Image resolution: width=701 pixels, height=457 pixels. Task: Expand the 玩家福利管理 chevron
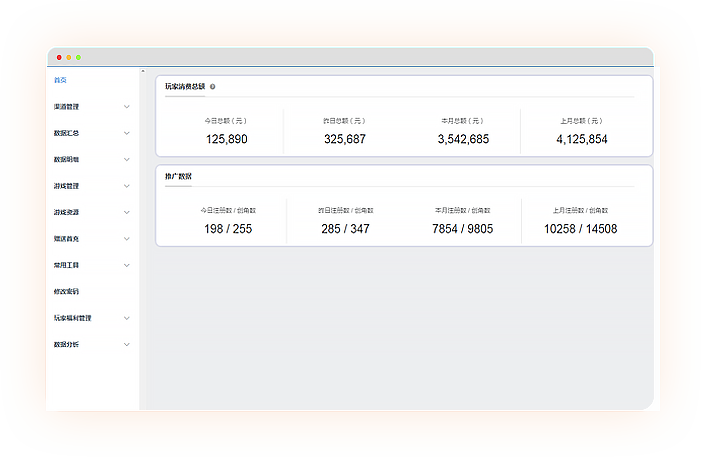pos(127,318)
